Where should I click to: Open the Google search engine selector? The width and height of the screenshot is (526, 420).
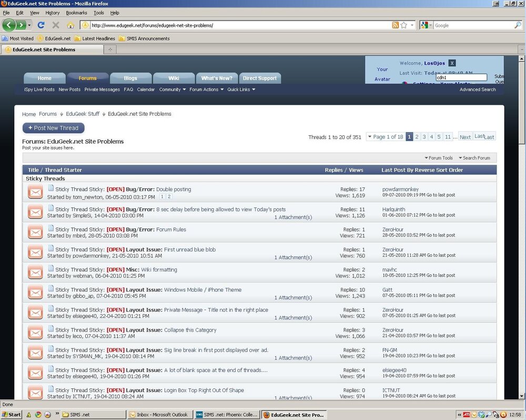427,25
